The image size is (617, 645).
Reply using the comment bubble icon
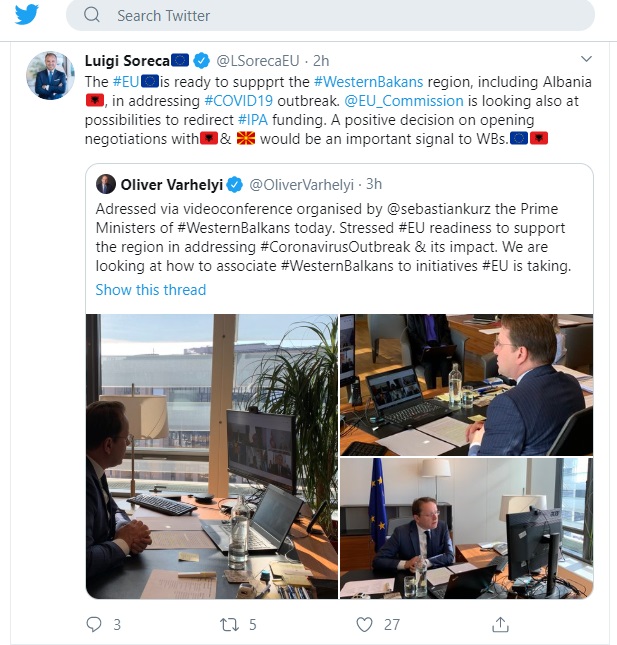[x=94, y=624]
